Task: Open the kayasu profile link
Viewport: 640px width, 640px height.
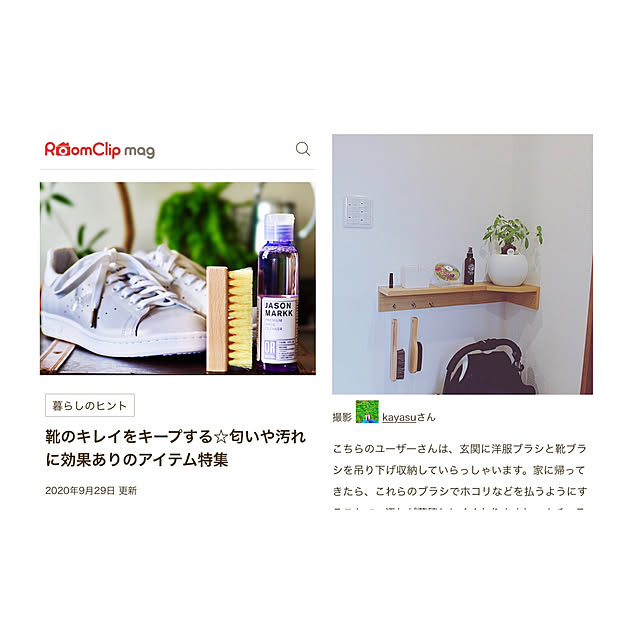Action: (399, 417)
